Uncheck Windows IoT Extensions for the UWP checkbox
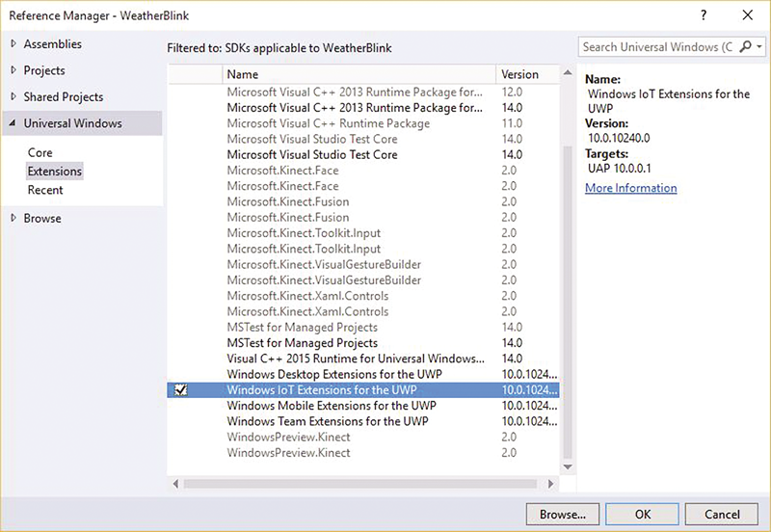Screen dimensions: 771x532 [181, 390]
